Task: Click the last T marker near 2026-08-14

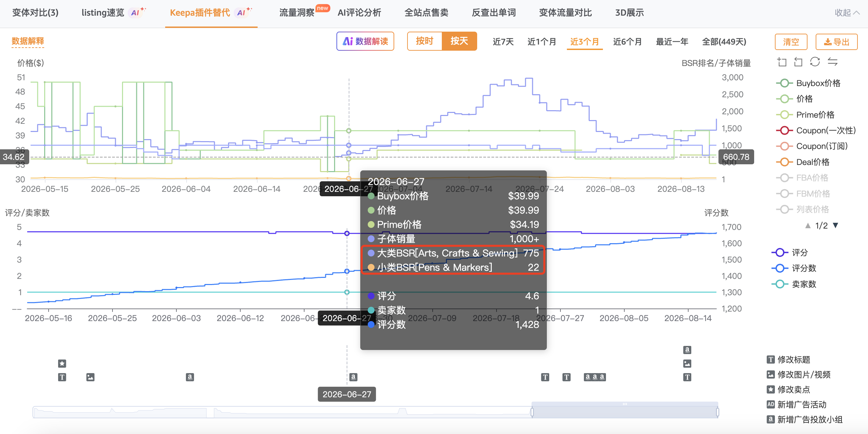Action: [687, 377]
